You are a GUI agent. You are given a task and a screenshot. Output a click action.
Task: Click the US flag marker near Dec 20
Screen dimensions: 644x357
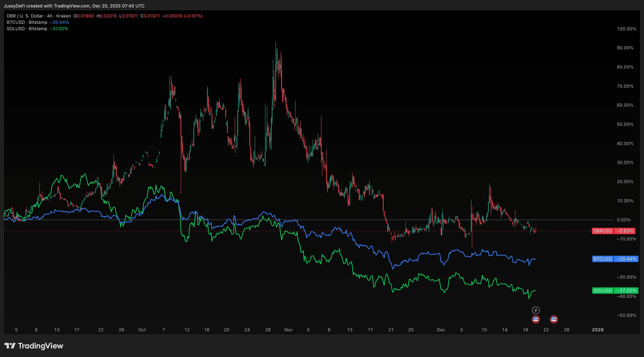[x=536, y=319]
